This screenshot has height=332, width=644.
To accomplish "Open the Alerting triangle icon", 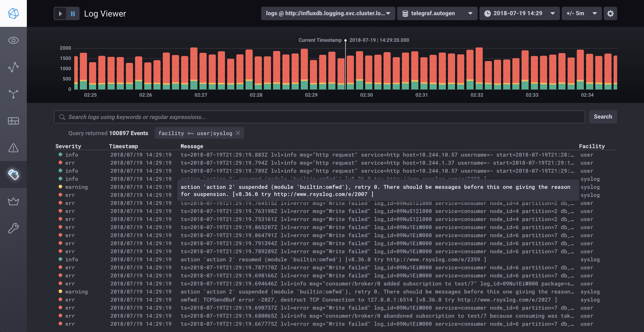I will (x=13, y=148).
